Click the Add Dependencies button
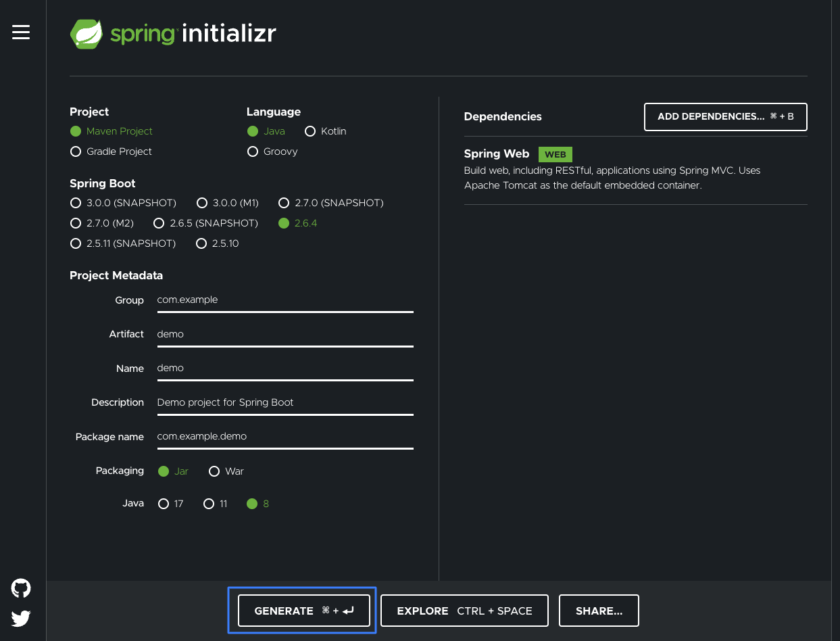Image resolution: width=840 pixels, height=641 pixels. 726,116
